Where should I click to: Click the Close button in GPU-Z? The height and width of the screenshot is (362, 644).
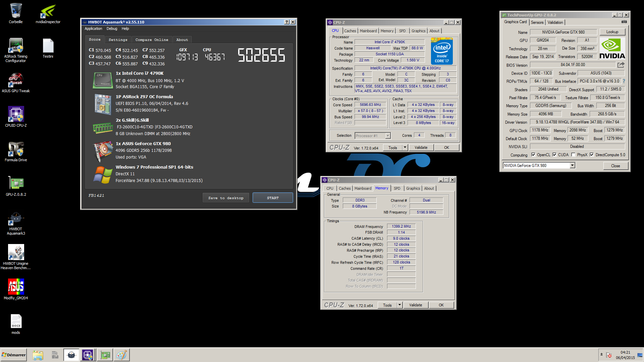tap(615, 166)
